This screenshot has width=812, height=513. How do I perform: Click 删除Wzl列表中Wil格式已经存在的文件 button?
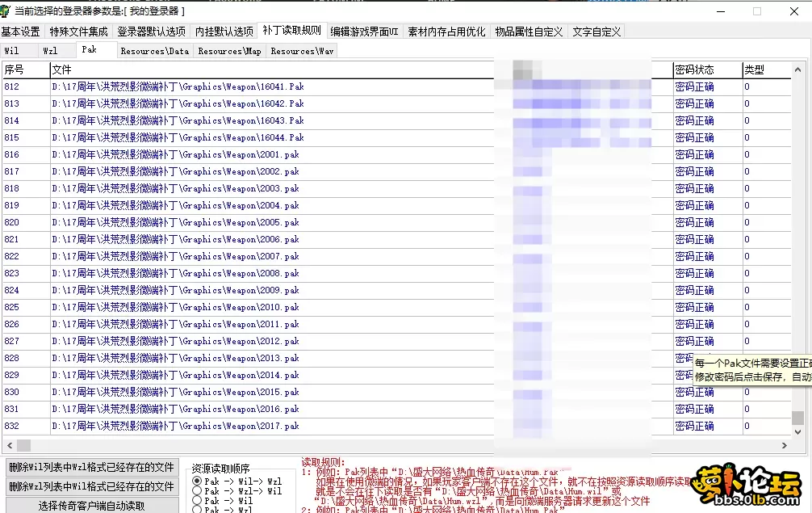92,486
